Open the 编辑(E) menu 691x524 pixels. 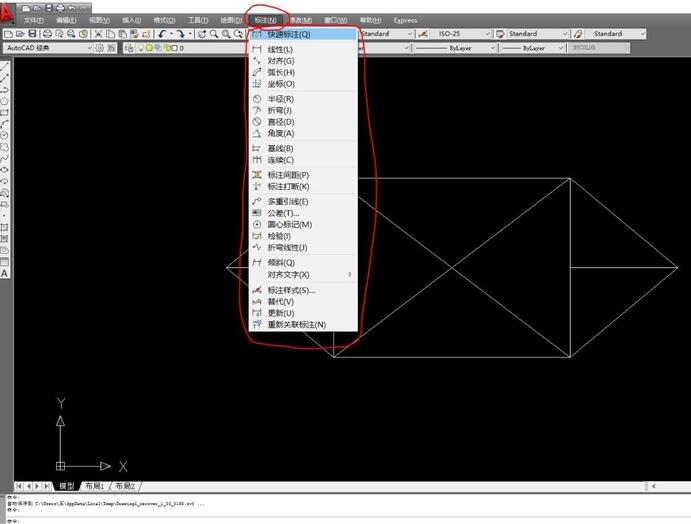[x=66, y=20]
